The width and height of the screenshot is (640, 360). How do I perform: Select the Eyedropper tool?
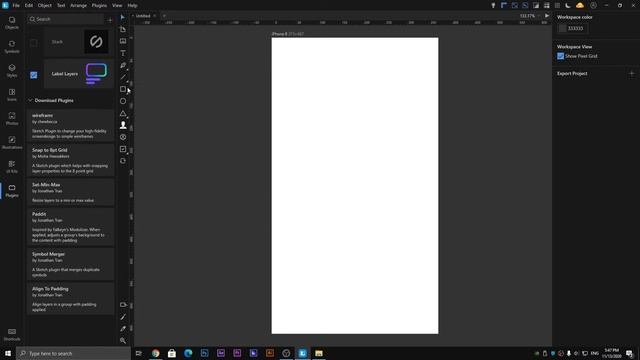tap(123, 329)
